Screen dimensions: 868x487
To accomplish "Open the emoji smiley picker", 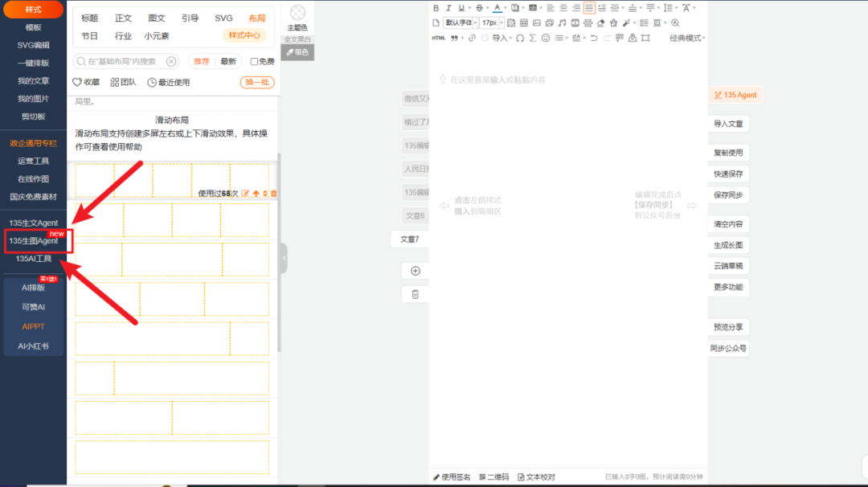I will [546, 39].
